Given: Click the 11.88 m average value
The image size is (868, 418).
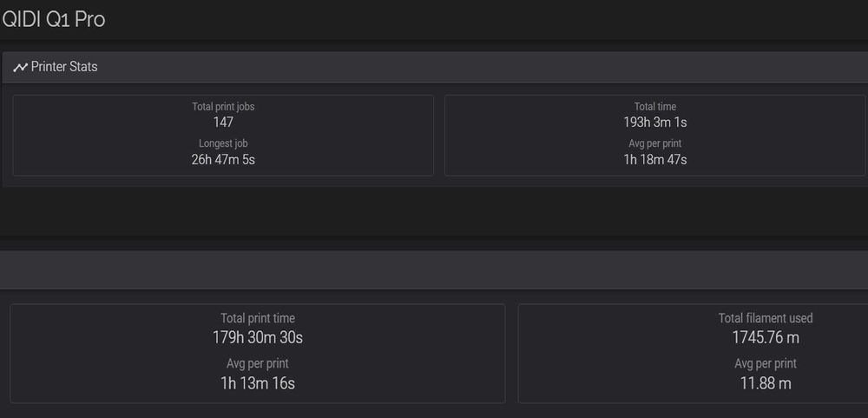Looking at the screenshot, I should pyautogui.click(x=766, y=383).
